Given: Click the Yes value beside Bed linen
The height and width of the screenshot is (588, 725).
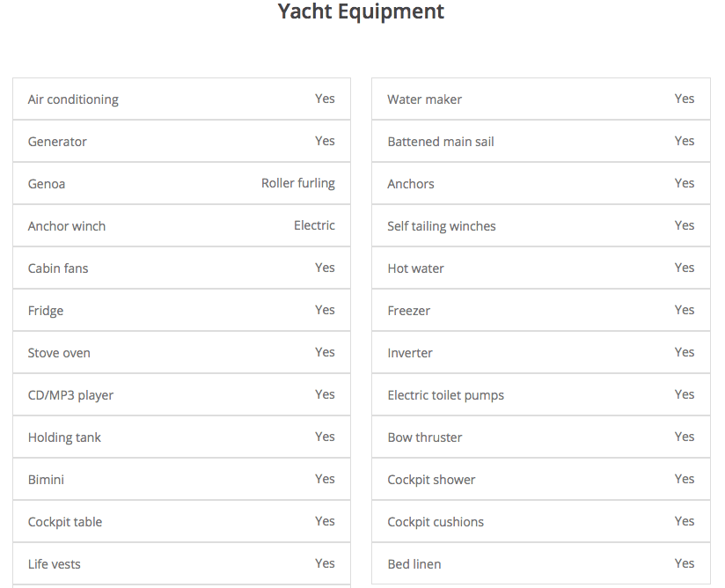Looking at the screenshot, I should point(684,563).
